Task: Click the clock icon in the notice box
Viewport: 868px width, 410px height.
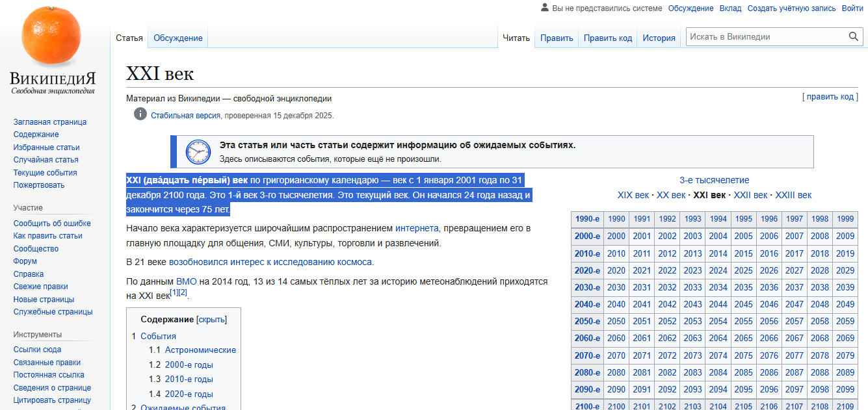Action: [198, 151]
